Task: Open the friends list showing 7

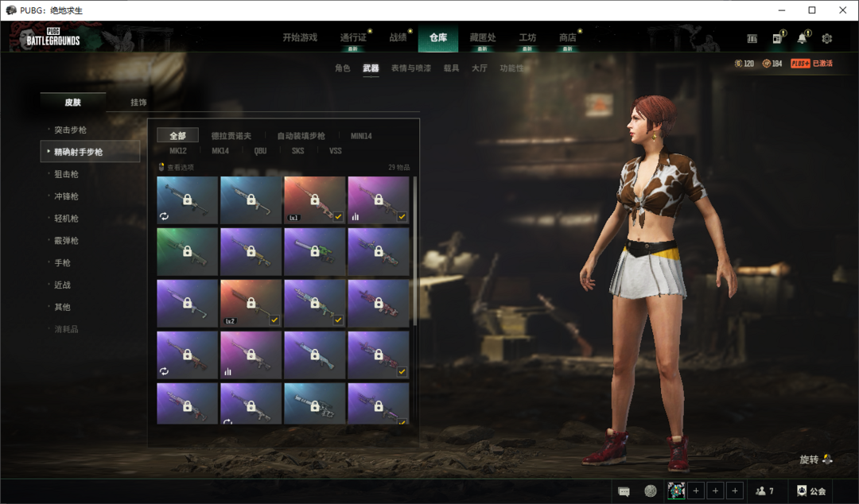Action: 765,490
